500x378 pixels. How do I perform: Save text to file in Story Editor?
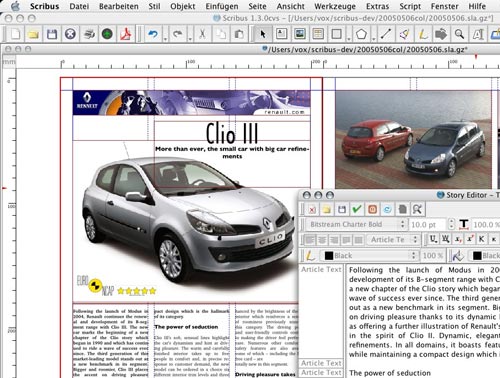pos(342,209)
